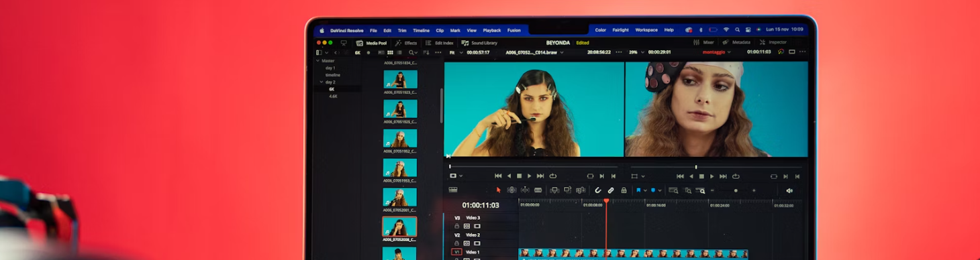Choose the Trim Edit mode tool
This screenshot has width=980, height=260.
pyautogui.click(x=511, y=190)
